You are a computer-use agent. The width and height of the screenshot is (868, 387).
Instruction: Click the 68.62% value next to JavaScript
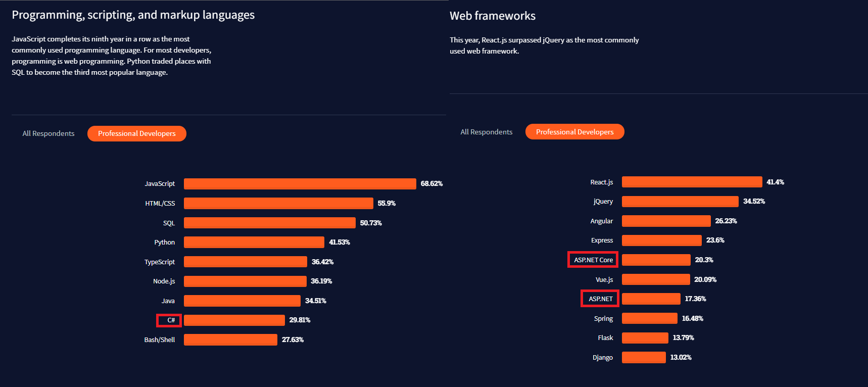pos(431,184)
